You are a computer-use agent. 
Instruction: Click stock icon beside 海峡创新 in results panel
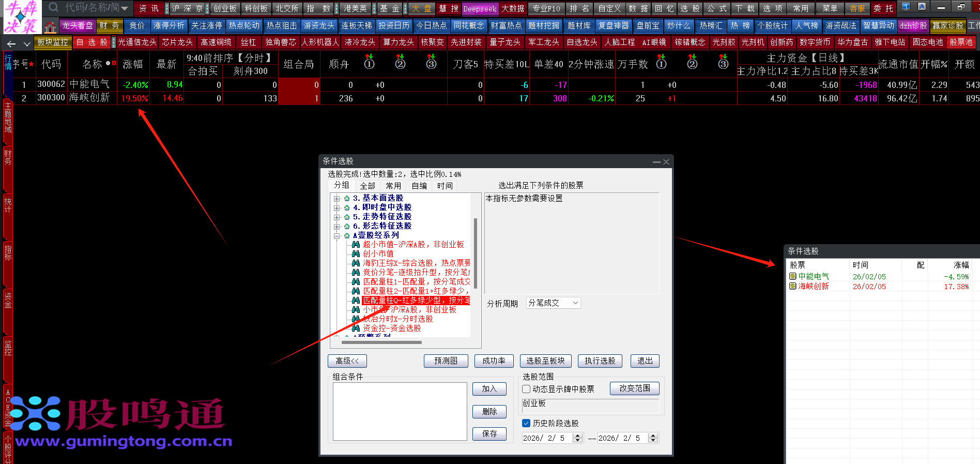tap(793, 286)
